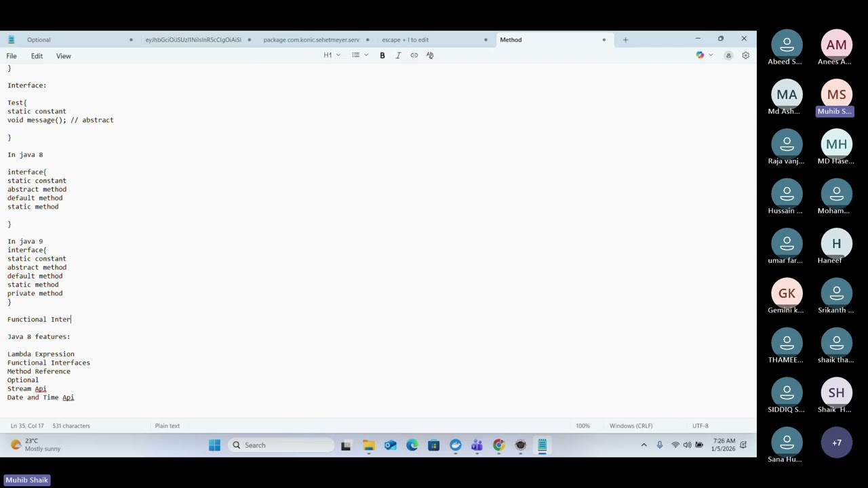868x488 pixels.
Task: Open Microsoft Store from the taskbar
Action: [433, 445]
